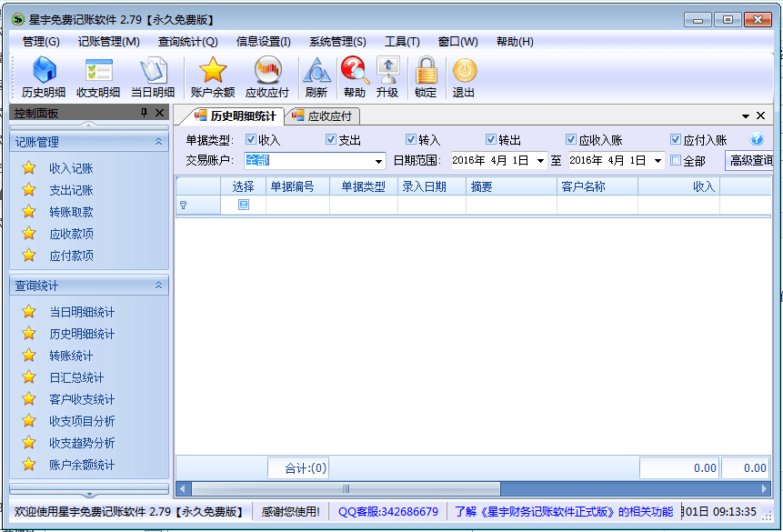This screenshot has height=532, width=783.
Task: Open the 查询统计(Q) menu
Action: pos(187,41)
